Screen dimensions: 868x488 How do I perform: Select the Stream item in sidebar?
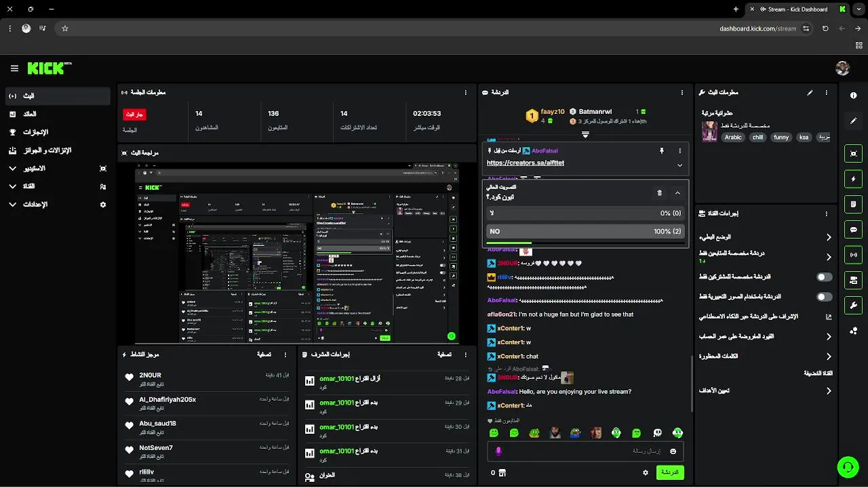pos(57,96)
